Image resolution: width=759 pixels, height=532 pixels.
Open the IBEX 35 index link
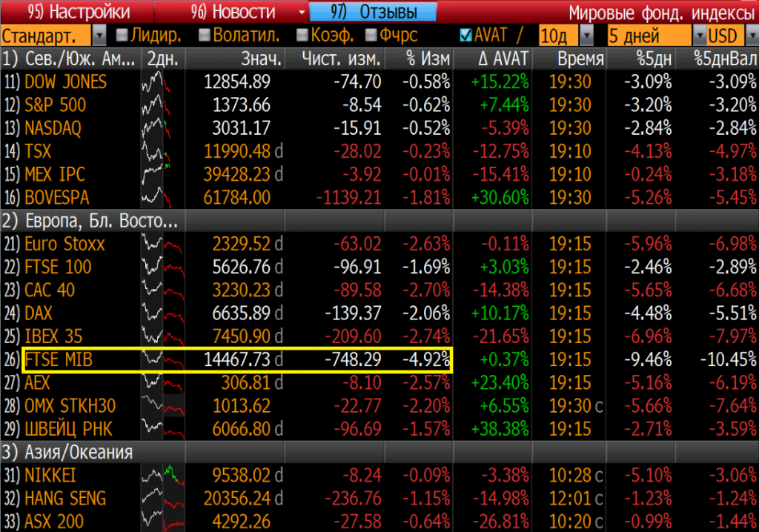53,336
